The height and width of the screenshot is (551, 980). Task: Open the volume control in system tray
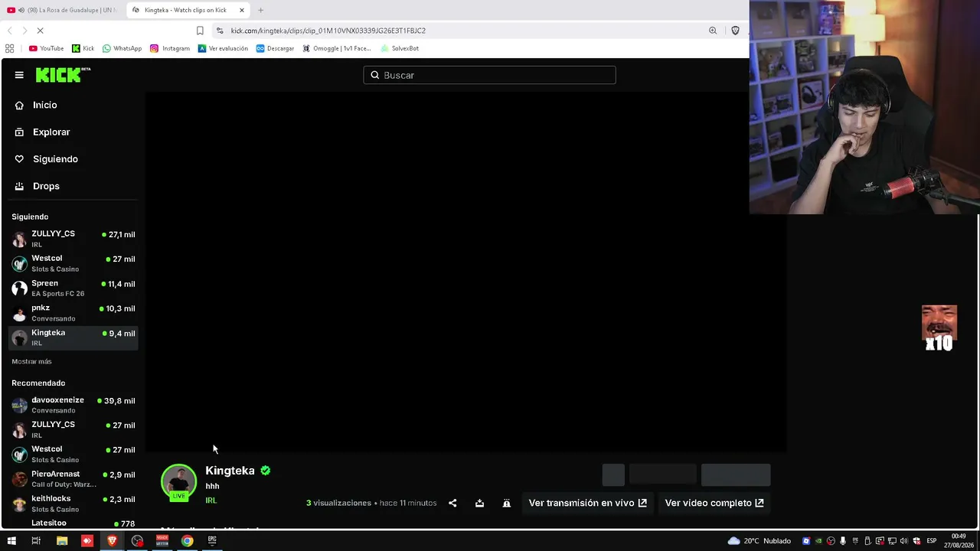904,541
